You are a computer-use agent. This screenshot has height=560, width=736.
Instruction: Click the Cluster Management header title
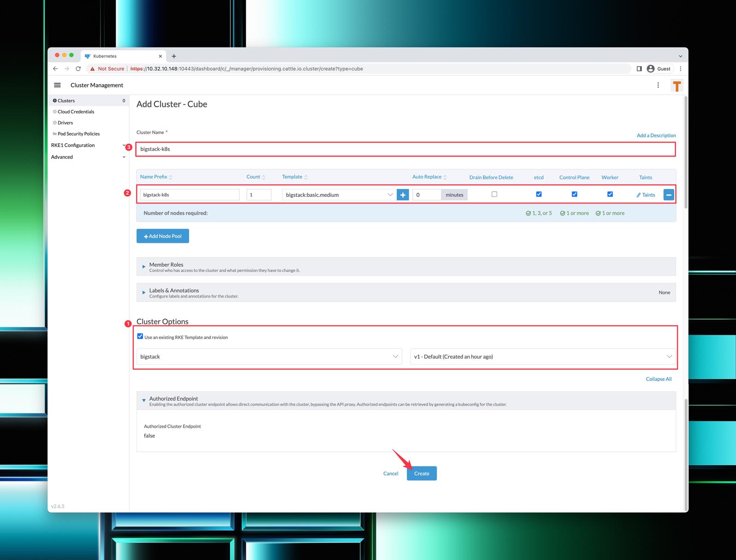tap(97, 85)
